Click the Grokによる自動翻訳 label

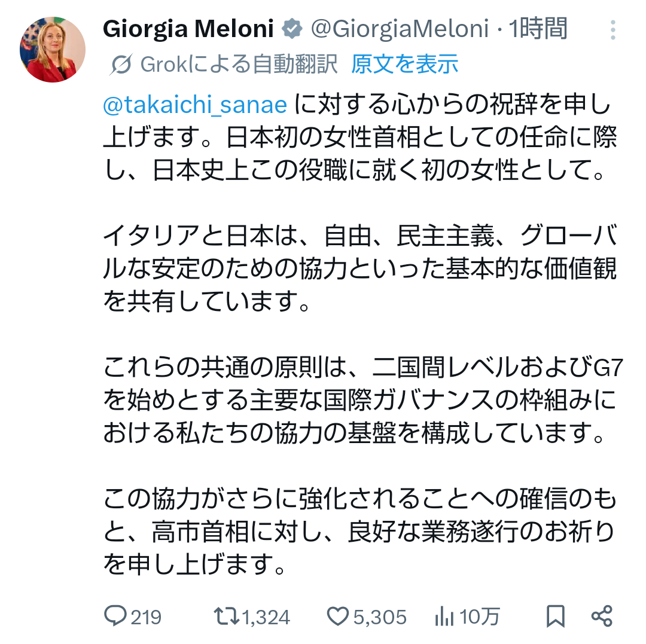[239, 63]
